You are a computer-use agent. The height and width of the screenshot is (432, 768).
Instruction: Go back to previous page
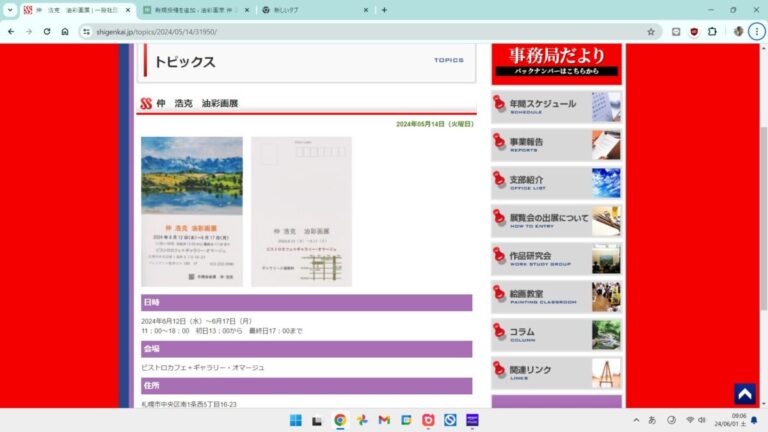click(11, 31)
